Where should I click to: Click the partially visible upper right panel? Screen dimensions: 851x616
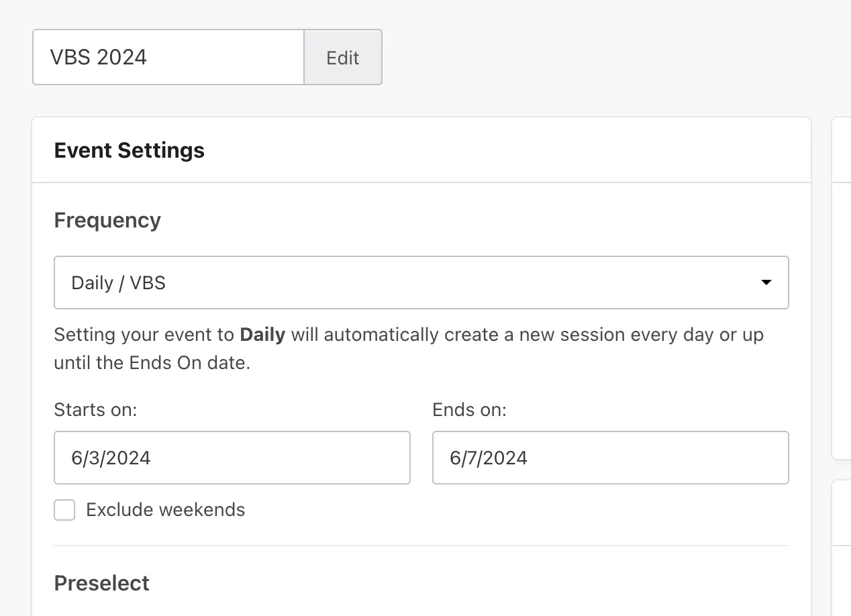[842, 289]
